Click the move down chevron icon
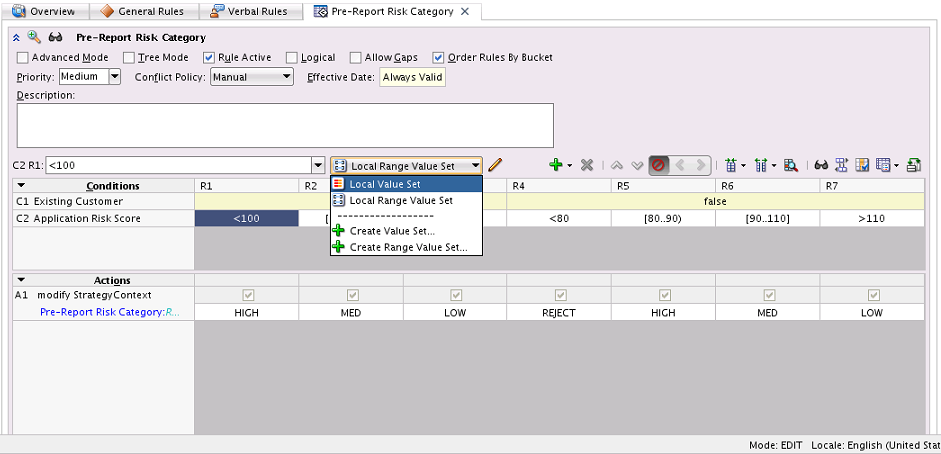941x454 pixels. (x=637, y=166)
